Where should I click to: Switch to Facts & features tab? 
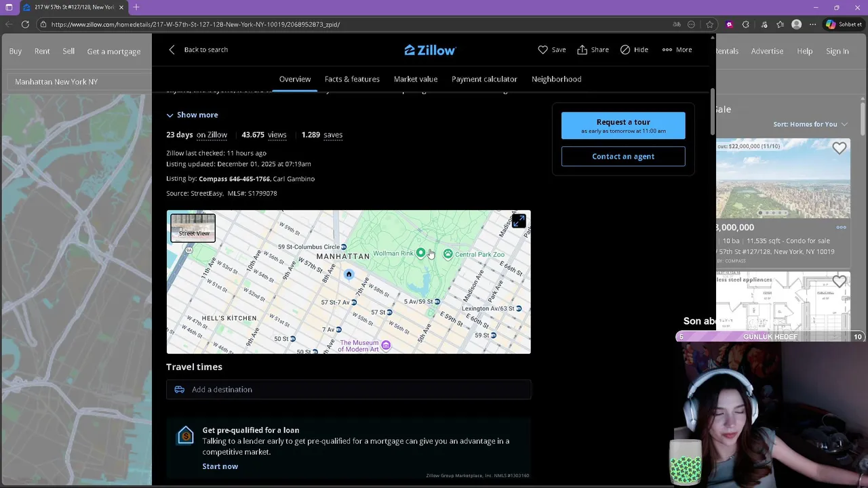pos(352,79)
